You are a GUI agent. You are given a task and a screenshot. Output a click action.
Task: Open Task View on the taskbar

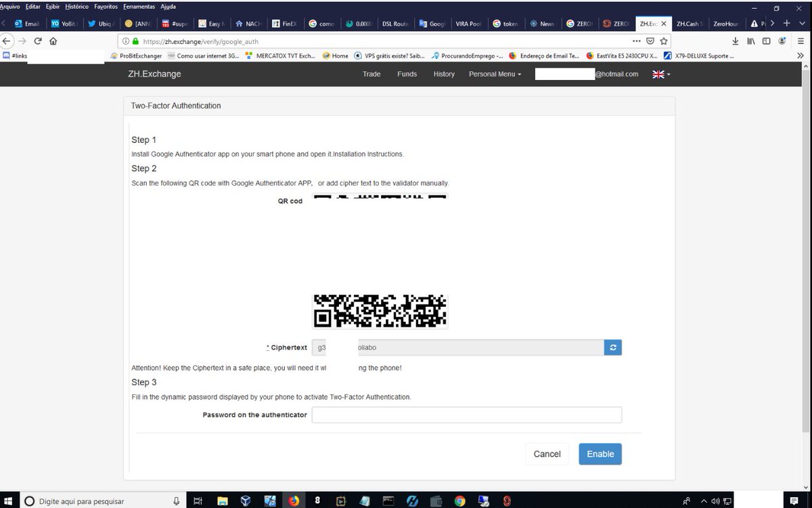(198, 501)
